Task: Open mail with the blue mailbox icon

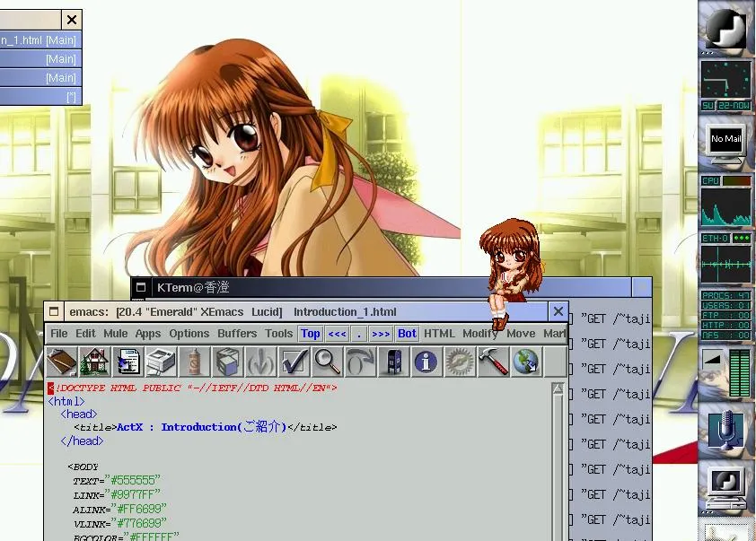Action: (393, 362)
